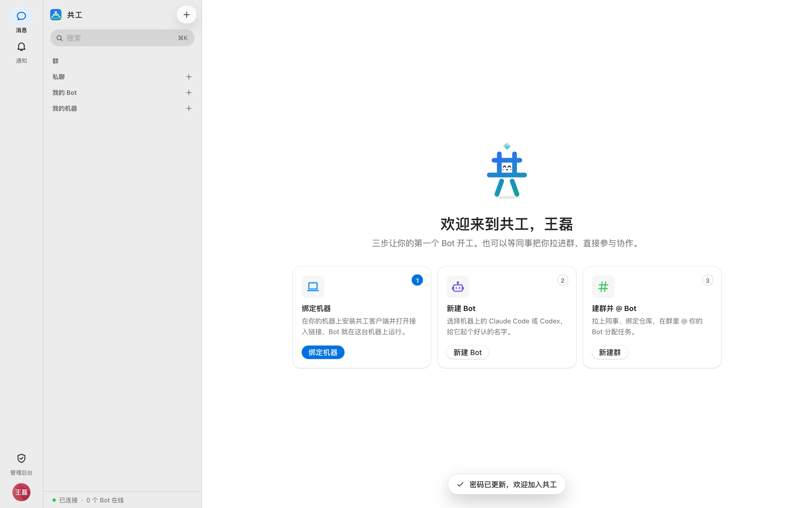This screenshot has height=508, width=812.
Task: Click the blue 绑定机器 button
Action: pos(323,352)
